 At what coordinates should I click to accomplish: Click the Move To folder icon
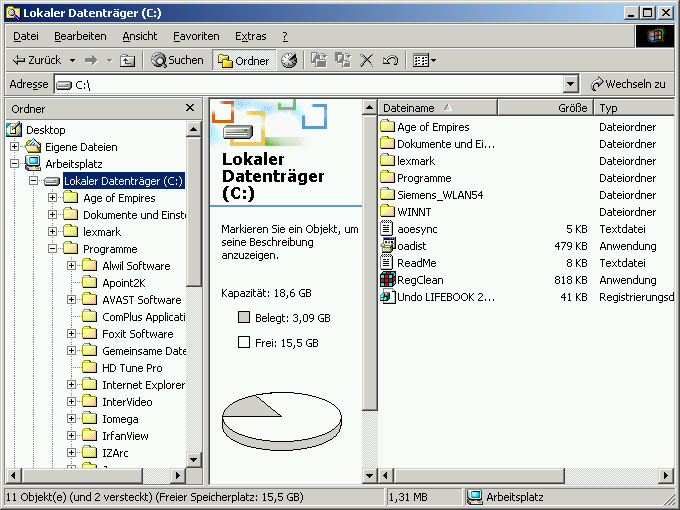coord(320,60)
